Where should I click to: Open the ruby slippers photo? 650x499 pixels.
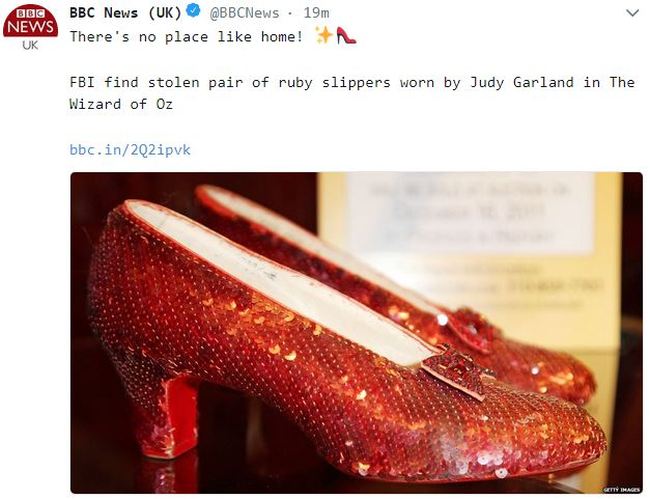(357, 333)
